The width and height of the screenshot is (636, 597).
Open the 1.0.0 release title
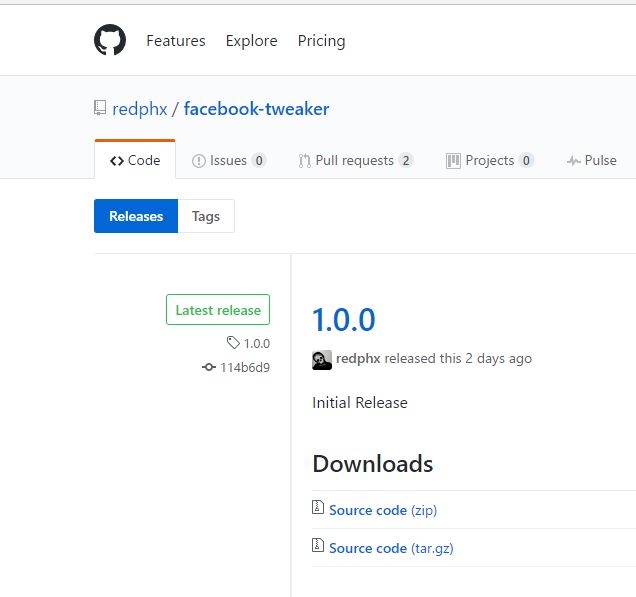pos(344,320)
